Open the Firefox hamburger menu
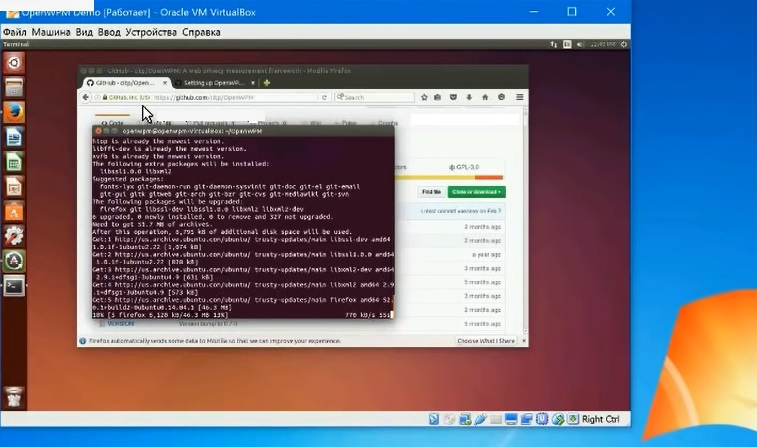757x447 pixels. (x=518, y=97)
